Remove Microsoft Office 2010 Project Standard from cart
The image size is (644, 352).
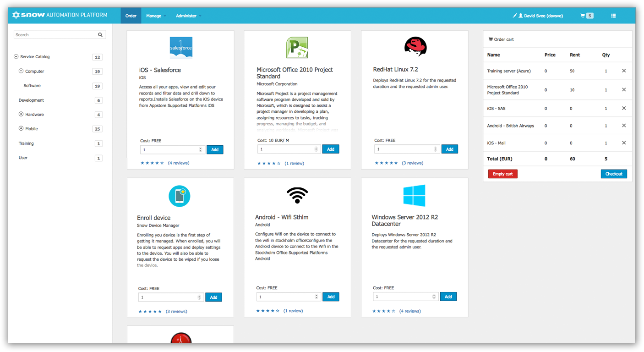624,90
